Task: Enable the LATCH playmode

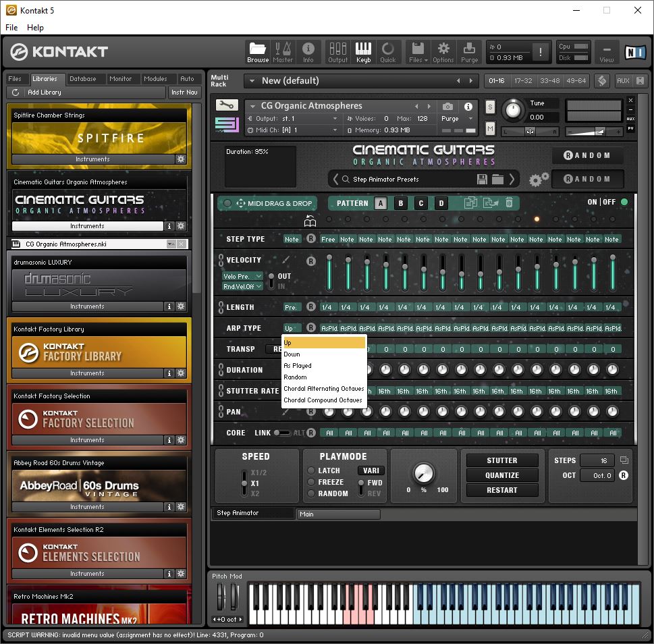Action: (x=311, y=471)
